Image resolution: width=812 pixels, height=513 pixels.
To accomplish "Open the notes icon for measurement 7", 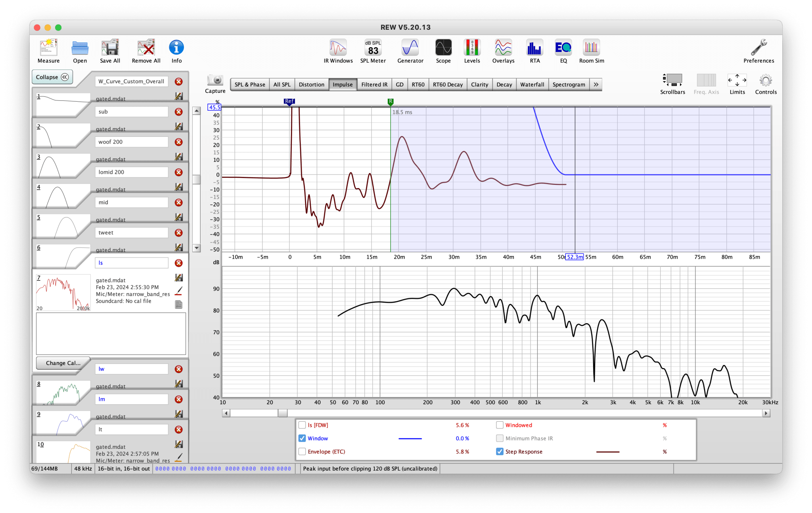I will coord(179,304).
